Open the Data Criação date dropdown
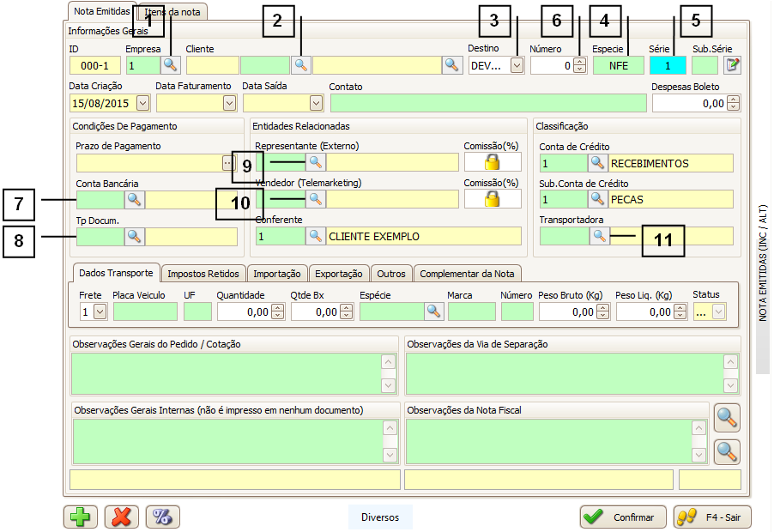Viewport: 774px width, 532px height. [x=142, y=103]
